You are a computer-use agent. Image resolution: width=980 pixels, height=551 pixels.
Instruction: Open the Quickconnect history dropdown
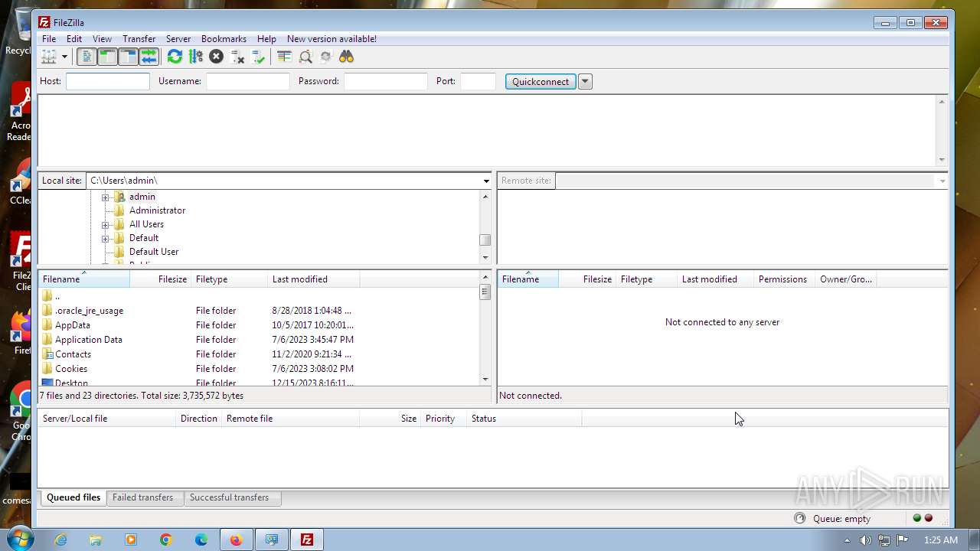(585, 82)
